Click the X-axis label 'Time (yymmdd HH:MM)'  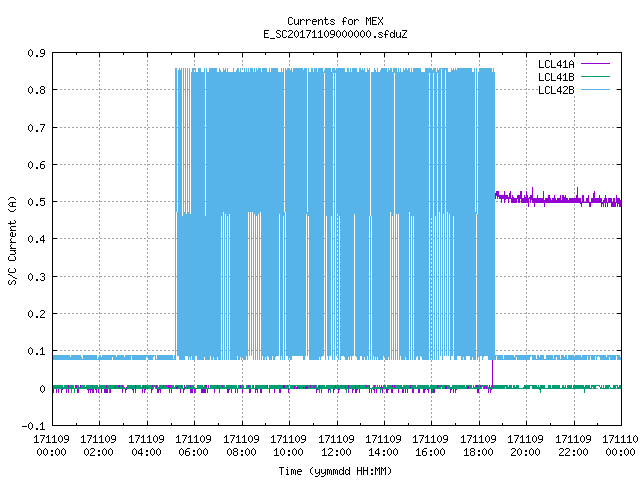coord(335,471)
